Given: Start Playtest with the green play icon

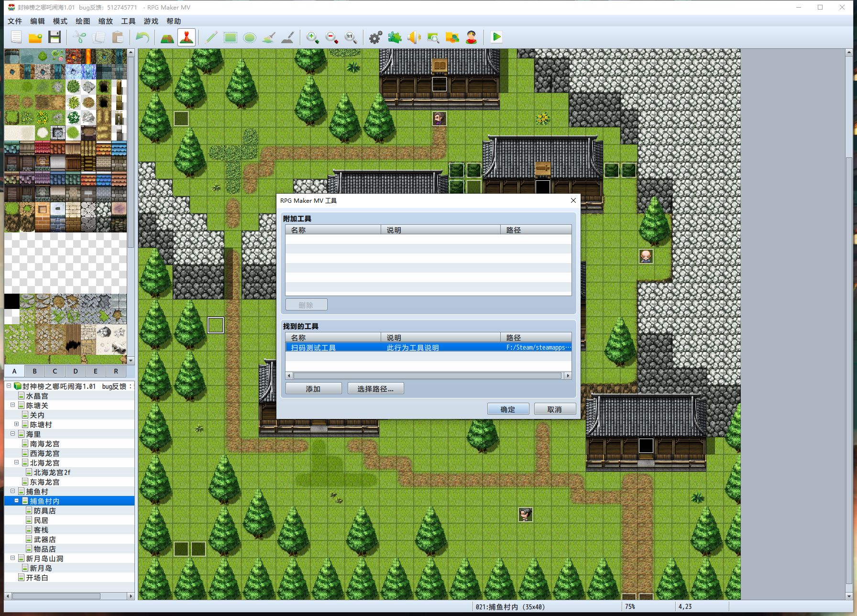Looking at the screenshot, I should (496, 37).
